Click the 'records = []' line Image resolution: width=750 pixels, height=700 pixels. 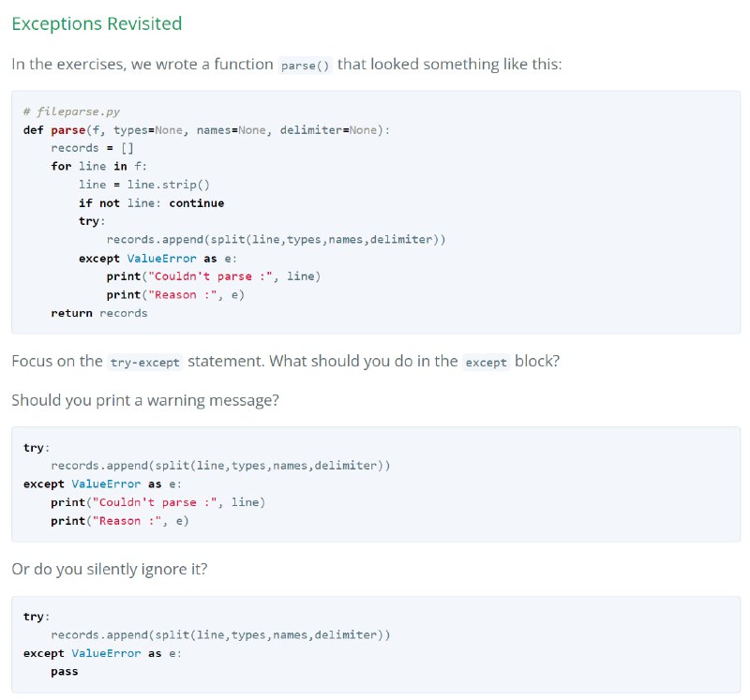click(x=92, y=148)
